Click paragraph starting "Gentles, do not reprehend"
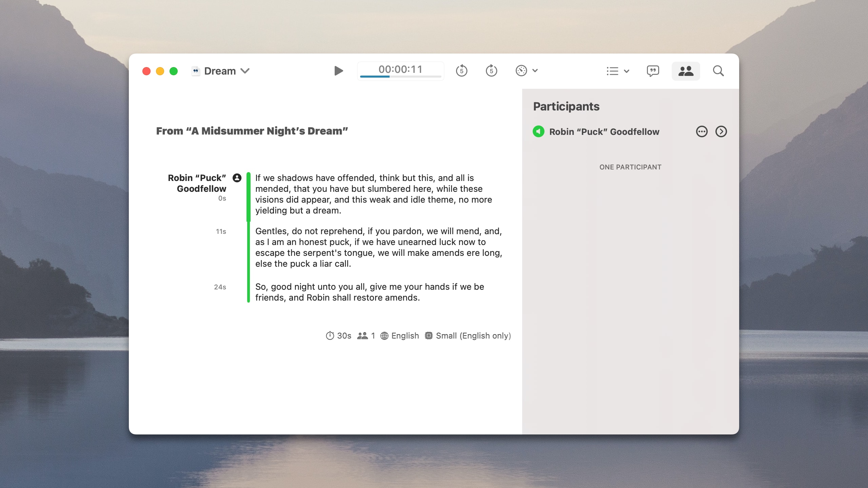 379,247
